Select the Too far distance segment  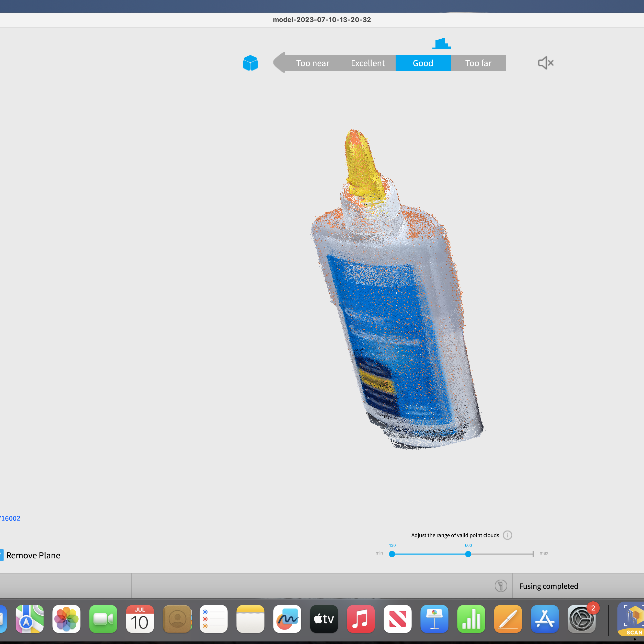click(478, 63)
